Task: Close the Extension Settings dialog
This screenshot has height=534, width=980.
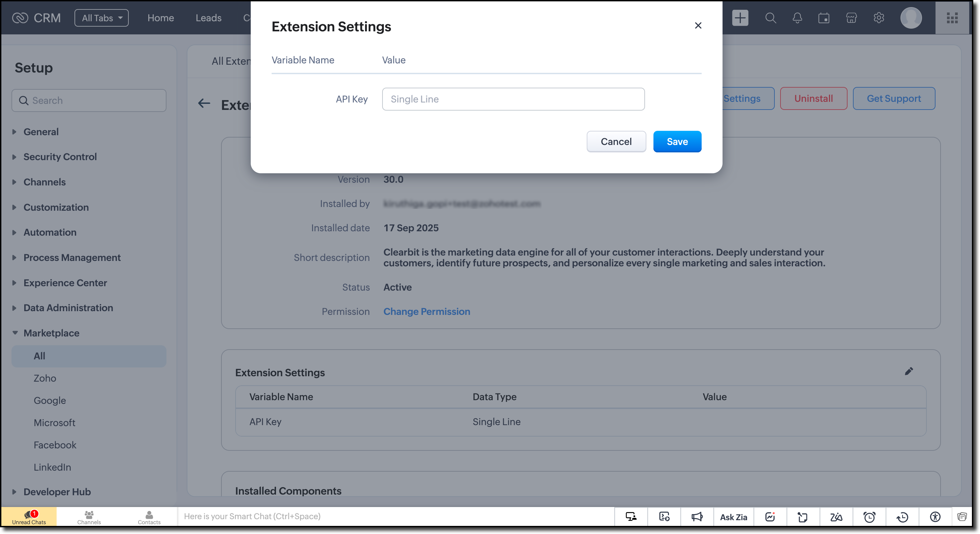Action: pyautogui.click(x=698, y=26)
